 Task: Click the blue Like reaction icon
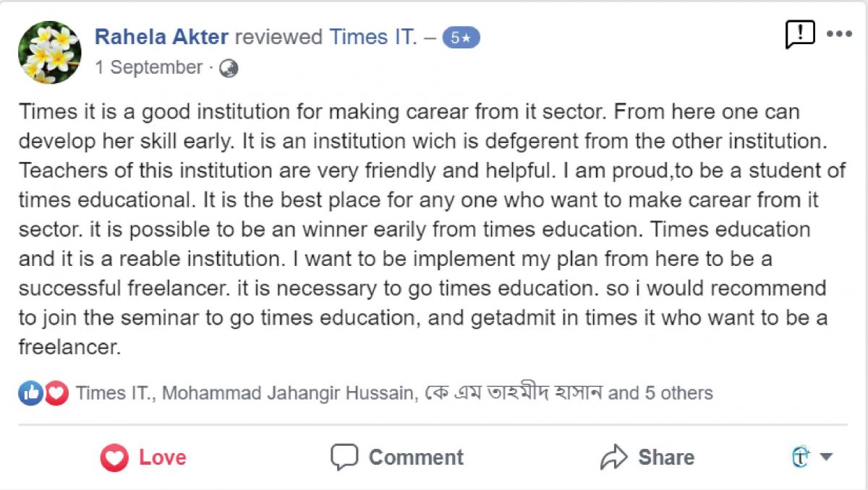tap(30, 393)
